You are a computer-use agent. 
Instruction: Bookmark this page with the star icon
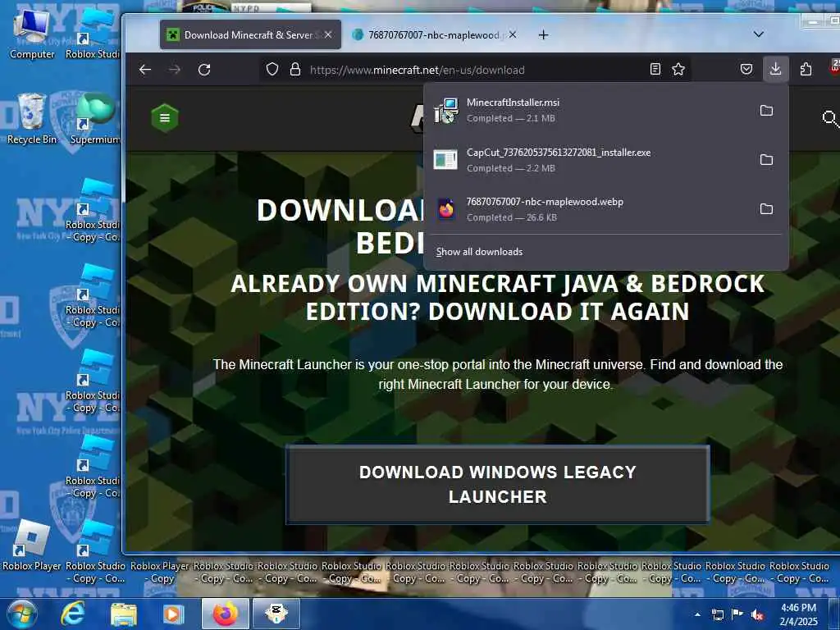(678, 69)
